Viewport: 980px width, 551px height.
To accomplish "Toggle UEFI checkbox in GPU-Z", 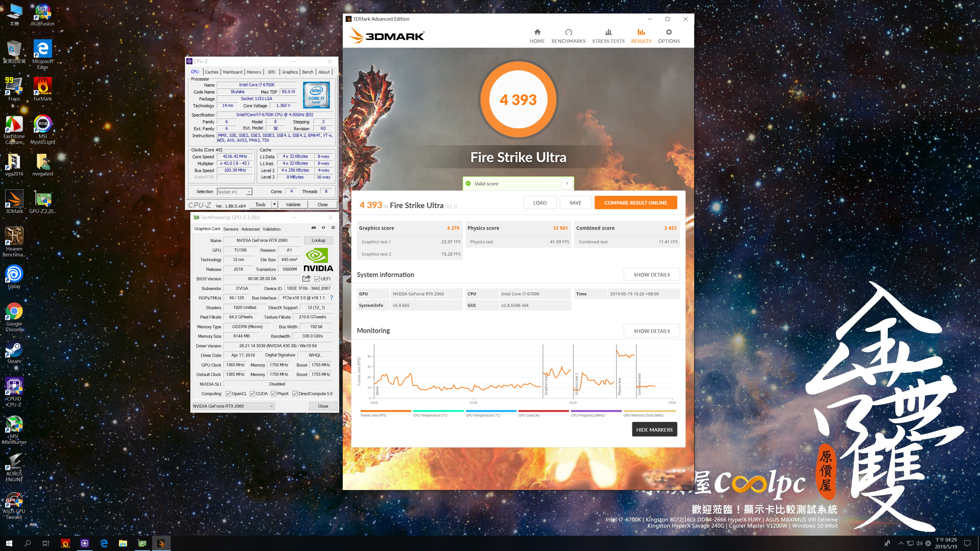I will (317, 279).
